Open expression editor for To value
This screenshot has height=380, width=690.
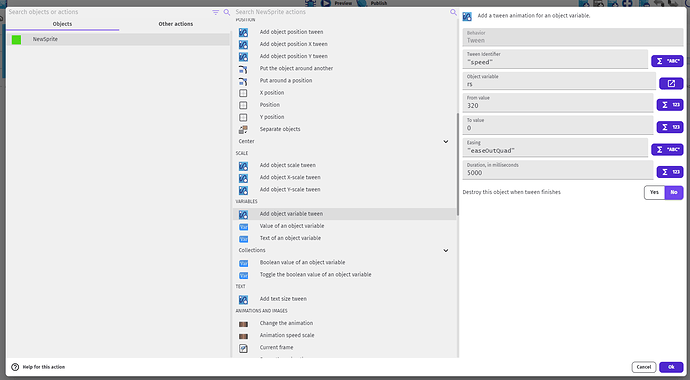(x=670, y=127)
